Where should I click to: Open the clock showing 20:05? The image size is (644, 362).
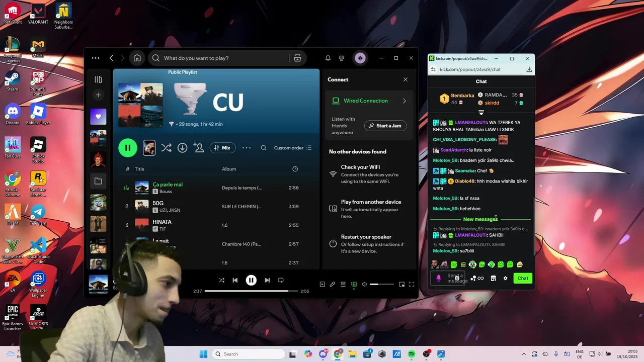click(x=628, y=354)
